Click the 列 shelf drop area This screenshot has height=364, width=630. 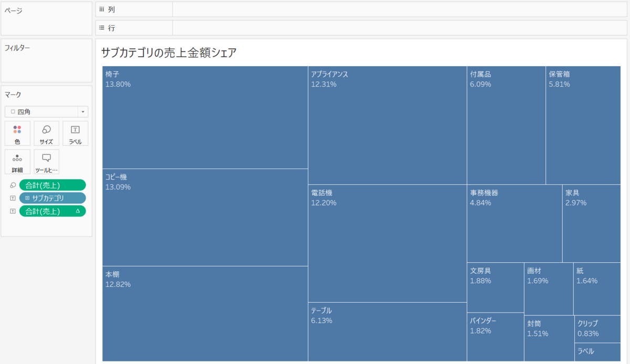coord(400,9)
